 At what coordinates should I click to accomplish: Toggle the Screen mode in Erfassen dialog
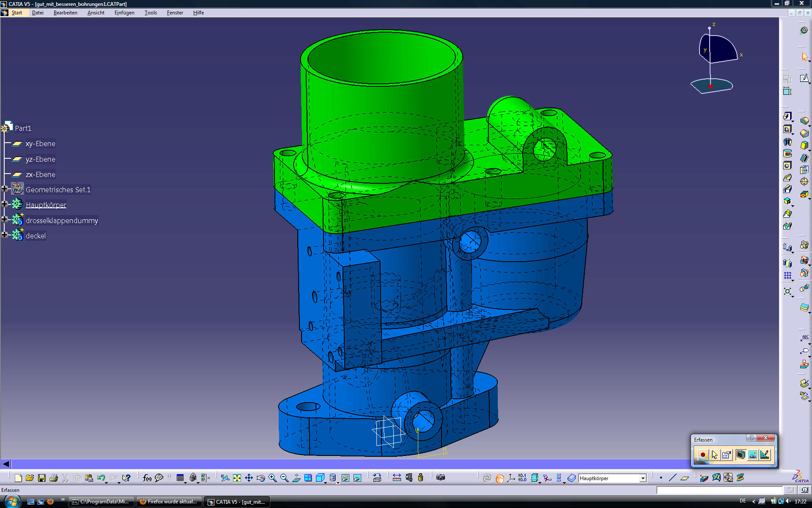[x=740, y=455]
